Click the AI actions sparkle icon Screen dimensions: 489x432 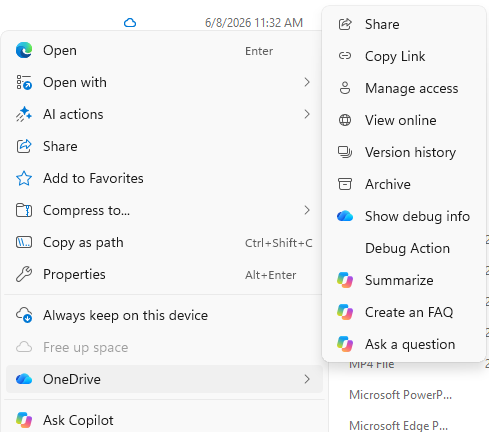(x=24, y=114)
